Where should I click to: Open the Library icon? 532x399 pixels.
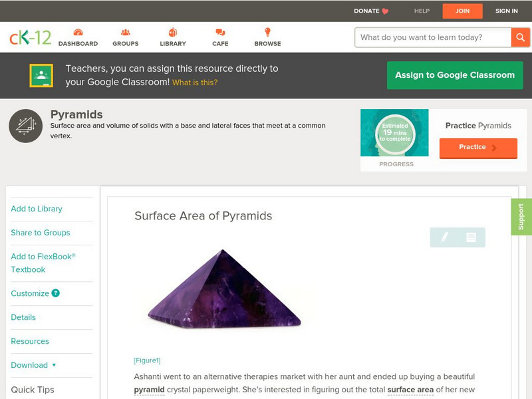(173, 33)
